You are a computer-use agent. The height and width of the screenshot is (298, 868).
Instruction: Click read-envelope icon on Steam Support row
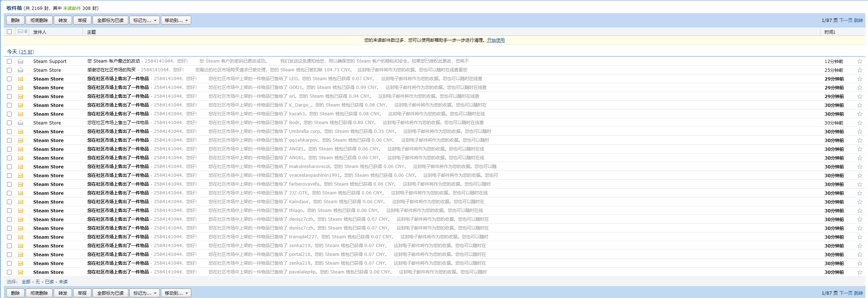[20, 61]
